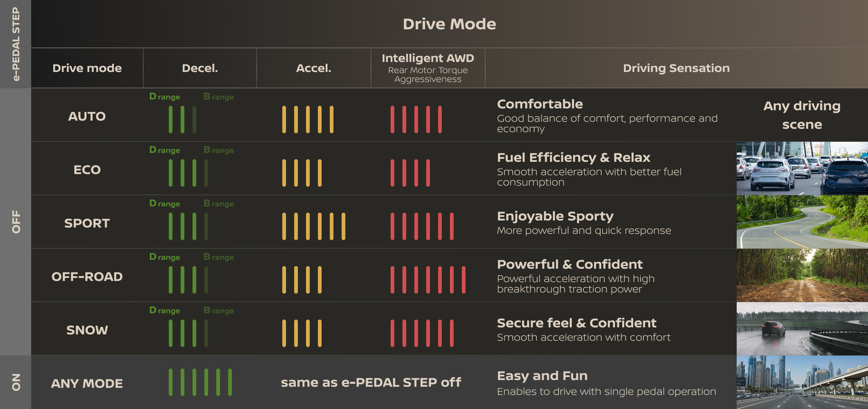Image resolution: width=868 pixels, height=409 pixels.
Task: Select the OFF-ROAD mode label
Action: [x=87, y=277]
